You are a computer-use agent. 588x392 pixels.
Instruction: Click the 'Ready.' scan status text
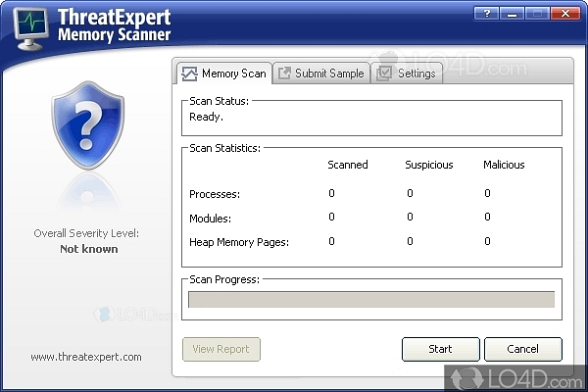click(x=206, y=117)
